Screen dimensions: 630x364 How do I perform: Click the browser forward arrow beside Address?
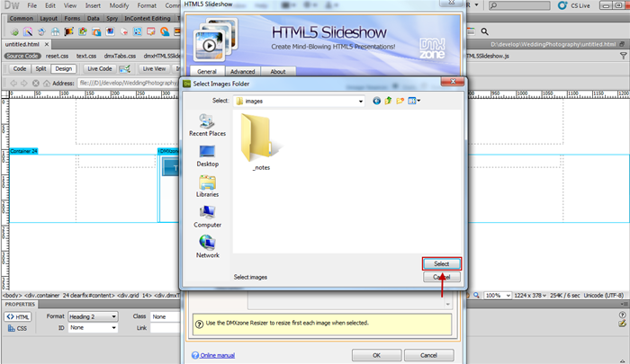[24, 83]
